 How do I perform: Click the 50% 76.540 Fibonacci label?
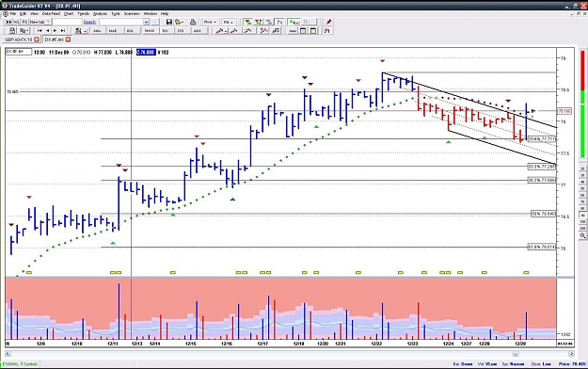[x=543, y=214]
